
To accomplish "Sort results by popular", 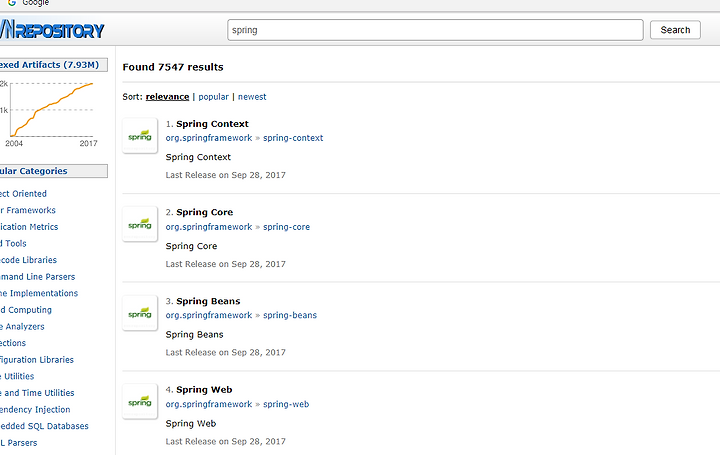I will tap(214, 97).
